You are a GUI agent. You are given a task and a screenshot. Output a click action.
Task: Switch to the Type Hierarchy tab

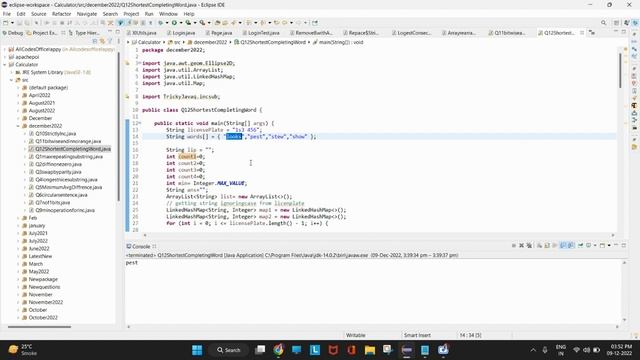click(84, 33)
